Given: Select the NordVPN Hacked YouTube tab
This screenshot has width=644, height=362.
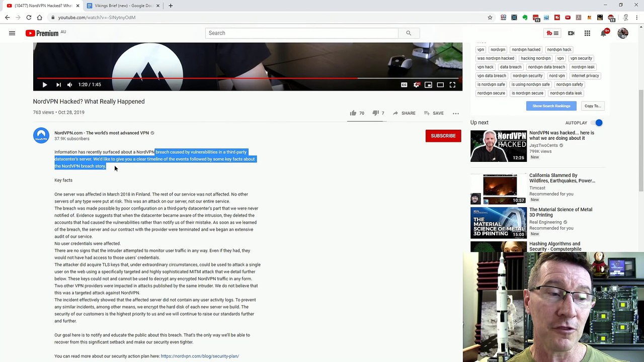Looking at the screenshot, I should 43,6.
